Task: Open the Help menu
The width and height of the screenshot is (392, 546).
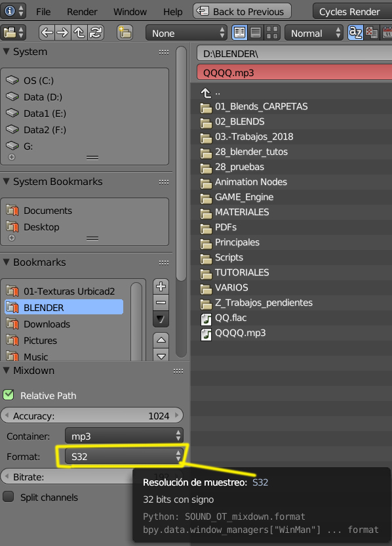Action: point(173,12)
